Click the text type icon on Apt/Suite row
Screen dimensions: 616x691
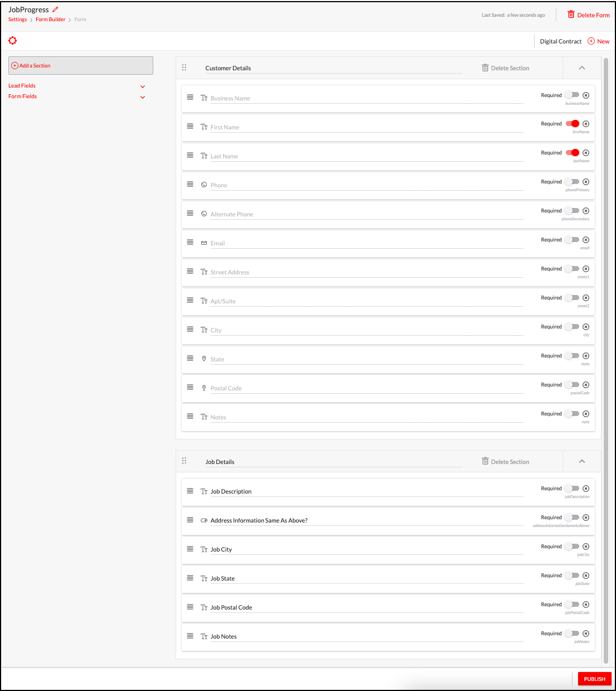[204, 301]
